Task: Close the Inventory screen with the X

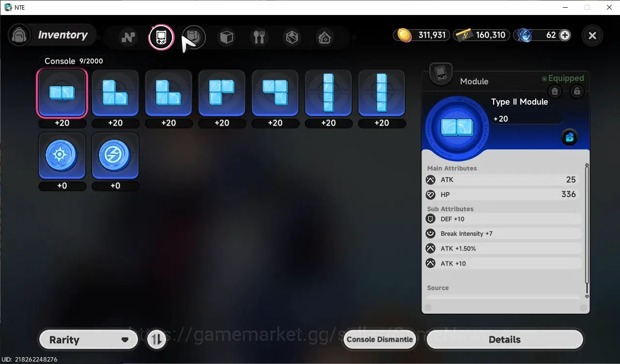Action: 592,35
